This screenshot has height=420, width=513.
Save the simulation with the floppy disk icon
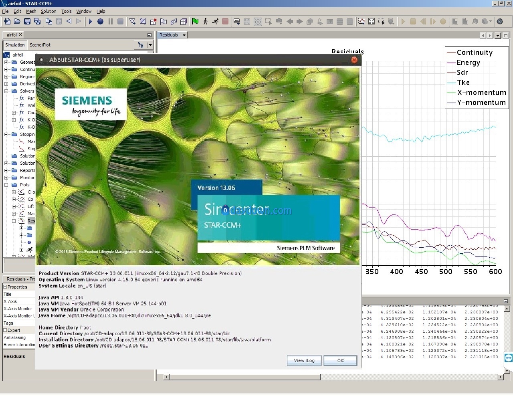click(27, 21)
